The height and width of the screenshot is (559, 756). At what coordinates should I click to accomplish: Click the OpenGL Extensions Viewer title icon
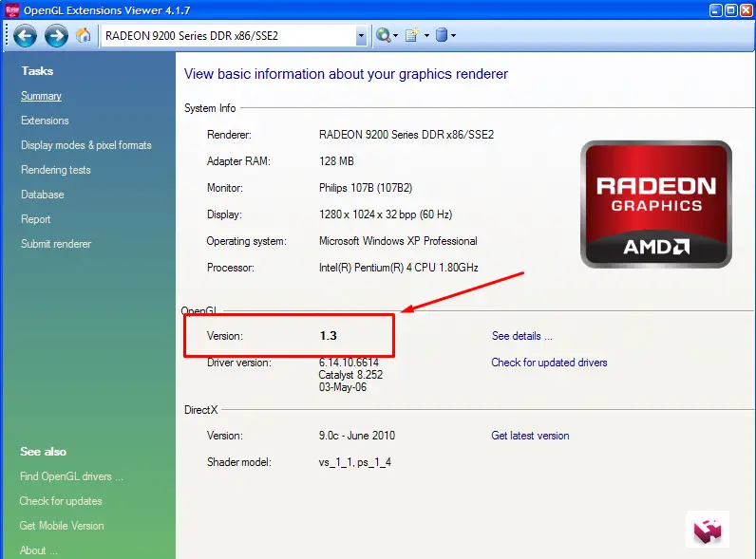(x=12, y=10)
